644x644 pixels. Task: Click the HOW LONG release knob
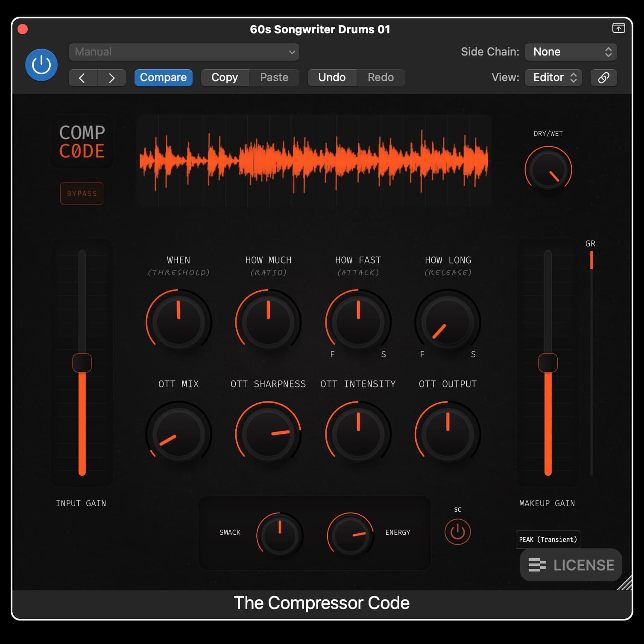448,322
